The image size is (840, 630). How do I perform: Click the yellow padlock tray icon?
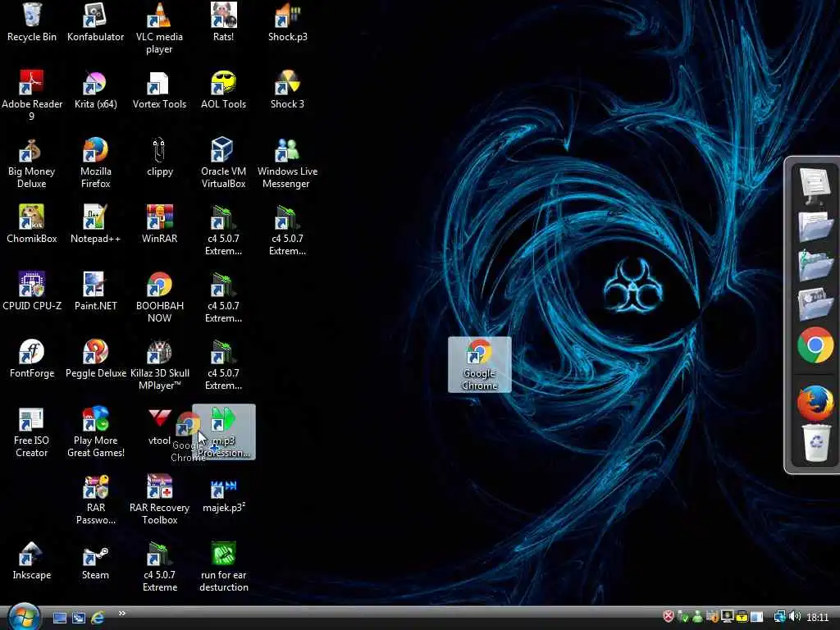742,617
